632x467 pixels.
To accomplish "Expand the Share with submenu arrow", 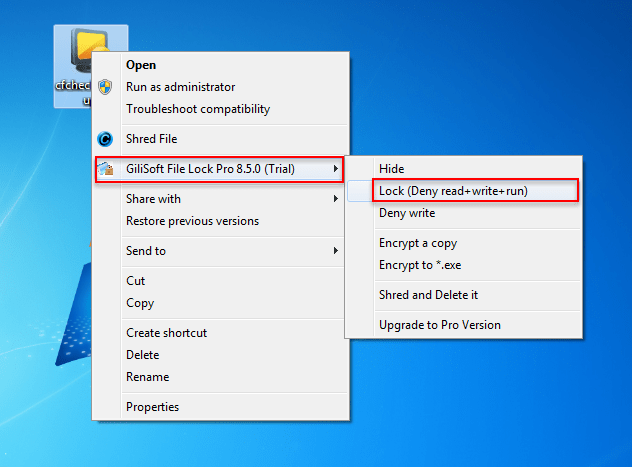I will pos(335,199).
